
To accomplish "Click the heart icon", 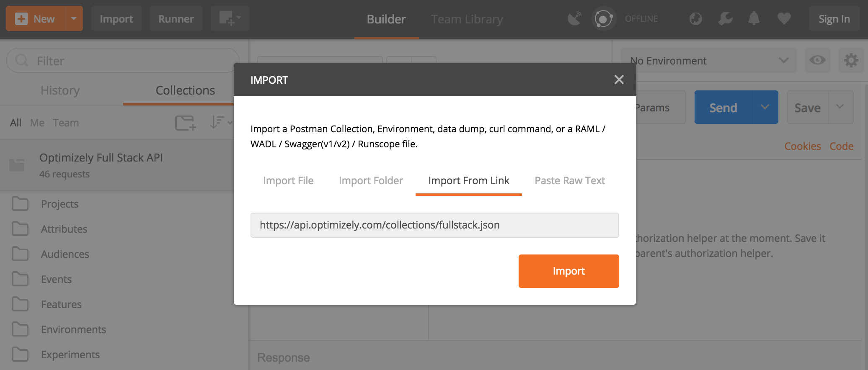I will point(784,19).
